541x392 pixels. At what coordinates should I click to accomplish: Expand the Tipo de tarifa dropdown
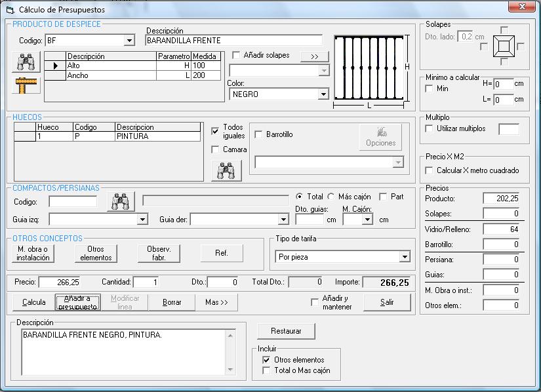pyautogui.click(x=405, y=257)
